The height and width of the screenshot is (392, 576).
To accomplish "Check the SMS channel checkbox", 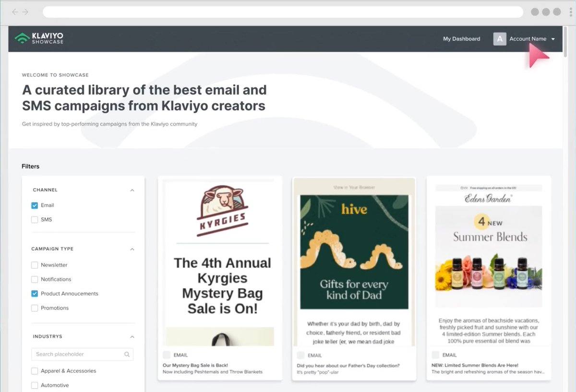I will (x=35, y=220).
